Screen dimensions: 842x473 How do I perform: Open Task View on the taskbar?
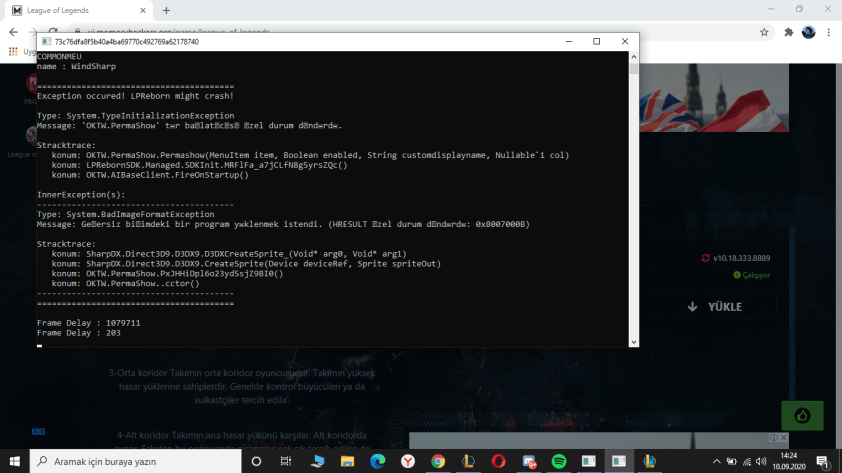[286, 461]
